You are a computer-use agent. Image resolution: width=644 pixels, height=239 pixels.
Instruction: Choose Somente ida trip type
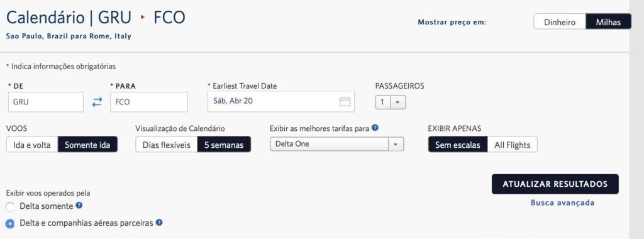pos(87,145)
